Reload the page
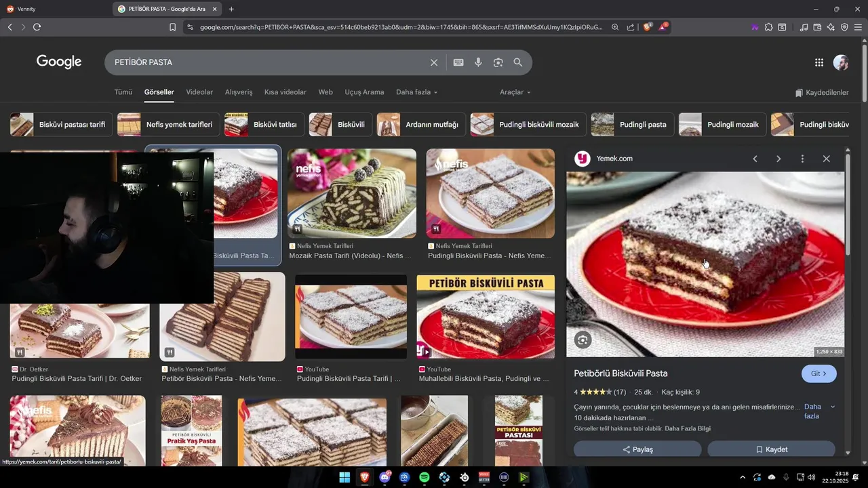The height and width of the screenshot is (488, 868). coord(37,27)
